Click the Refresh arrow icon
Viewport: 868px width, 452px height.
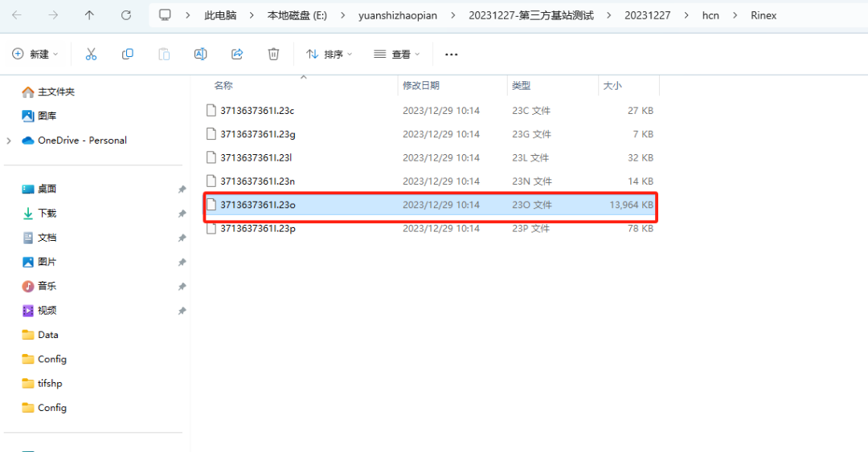(x=126, y=15)
